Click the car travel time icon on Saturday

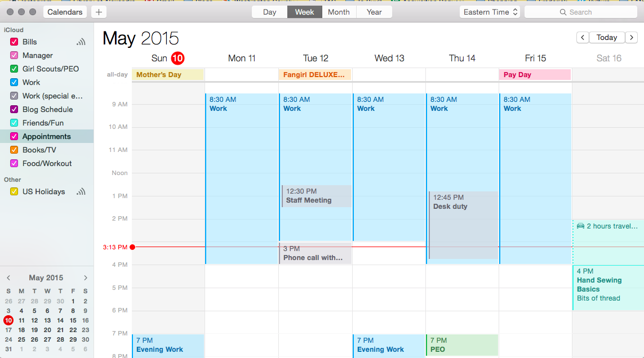[x=580, y=226]
